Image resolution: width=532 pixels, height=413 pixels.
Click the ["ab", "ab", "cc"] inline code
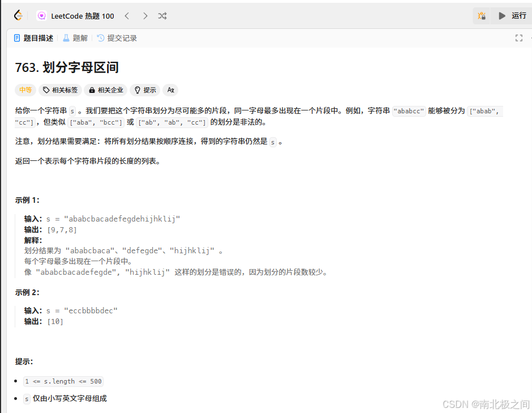(172, 122)
